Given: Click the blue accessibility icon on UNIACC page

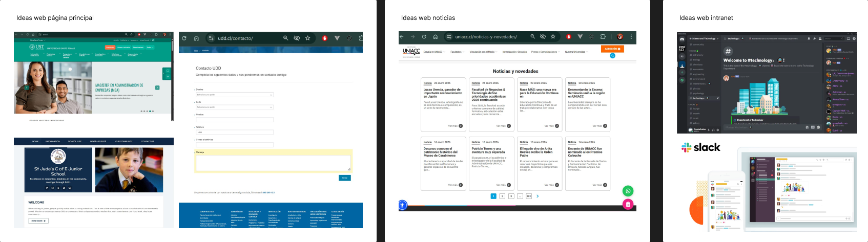Looking at the screenshot, I should pos(403,205).
